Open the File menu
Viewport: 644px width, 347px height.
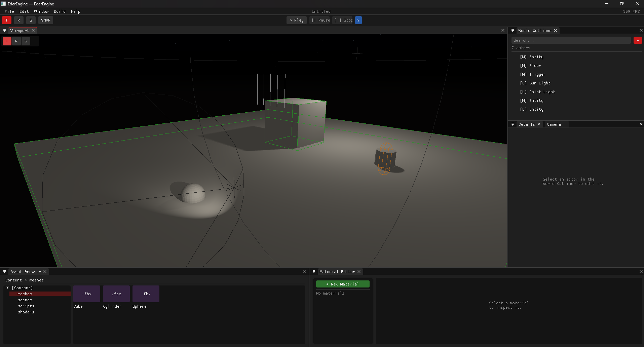click(9, 11)
